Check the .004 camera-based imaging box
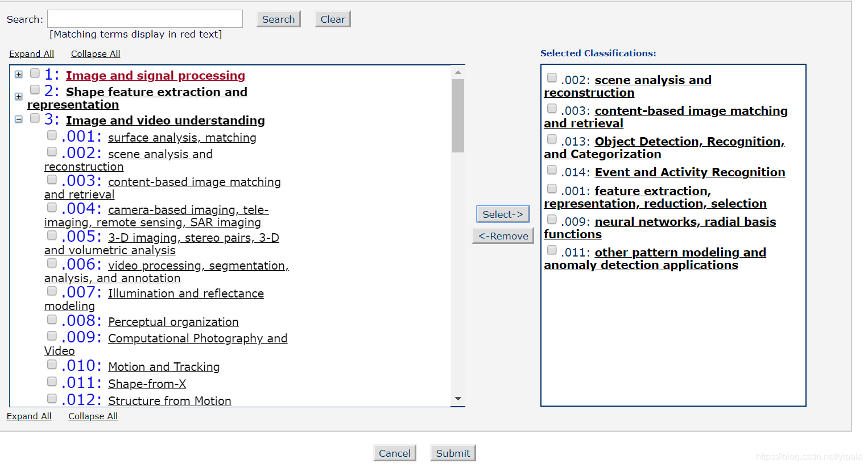868x467 pixels. (x=52, y=207)
